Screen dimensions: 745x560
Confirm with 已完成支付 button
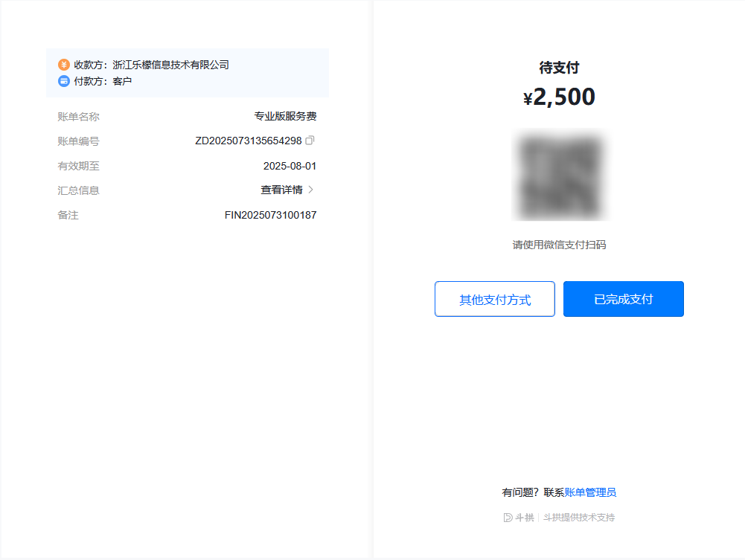tap(624, 299)
